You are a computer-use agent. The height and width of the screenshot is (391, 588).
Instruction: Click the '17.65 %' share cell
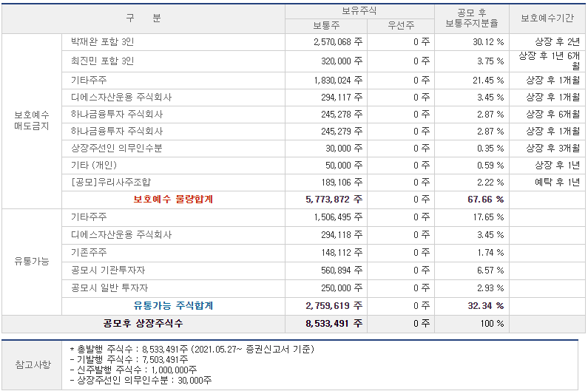tap(488, 217)
